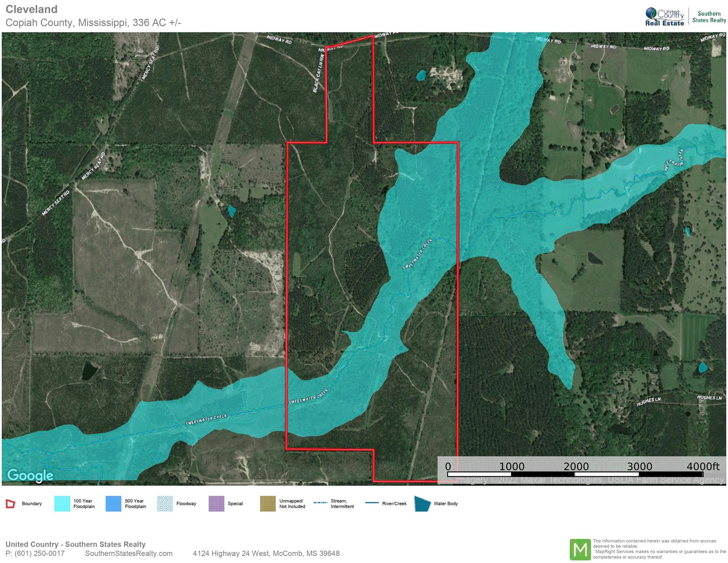Viewport: 728px width, 563px height.
Task: Click the 4124 Highway 24 West address
Action: (x=266, y=554)
